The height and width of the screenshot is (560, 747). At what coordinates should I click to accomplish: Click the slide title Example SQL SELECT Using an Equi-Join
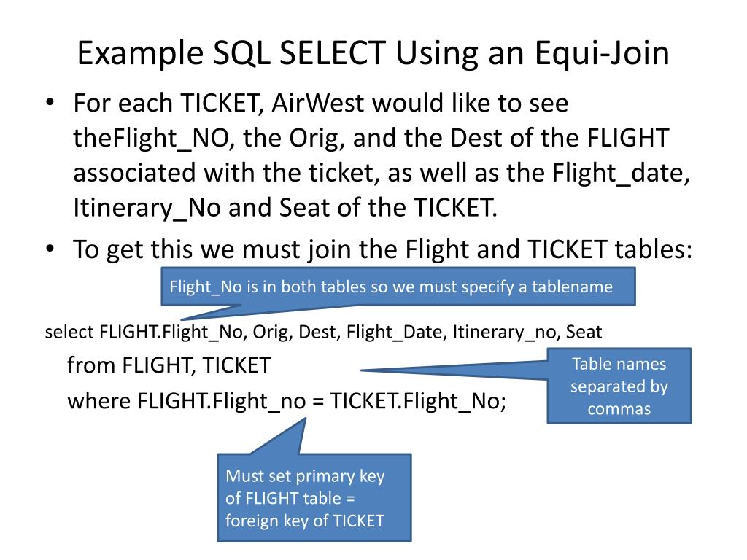[x=373, y=53]
